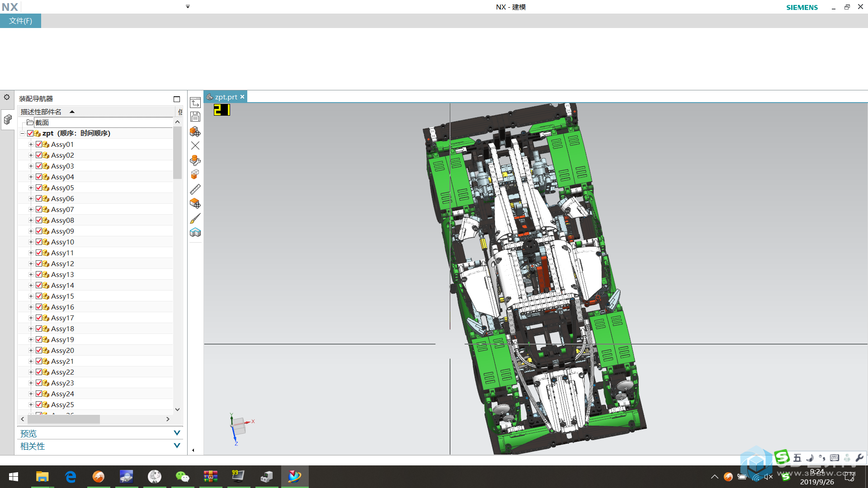Select the ruler measure tool

195,189
